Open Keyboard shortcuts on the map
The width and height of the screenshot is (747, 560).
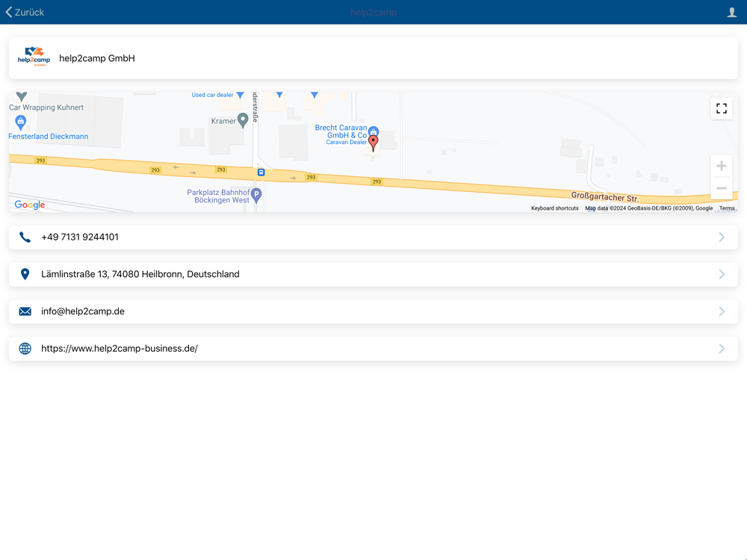coord(554,208)
